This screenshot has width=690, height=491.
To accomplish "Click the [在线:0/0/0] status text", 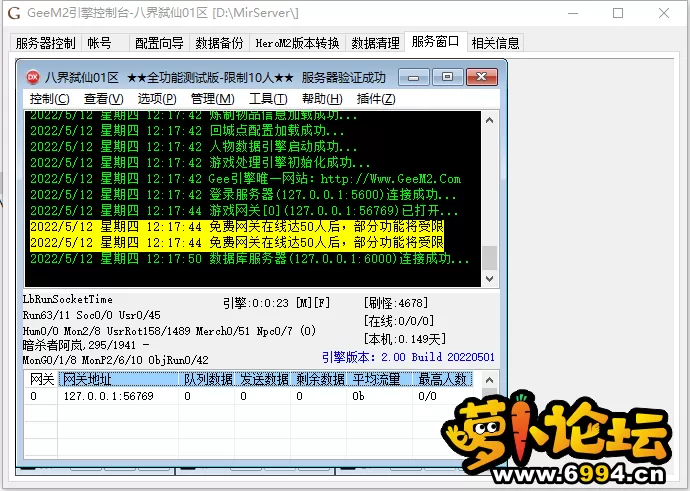I will click(x=399, y=321).
